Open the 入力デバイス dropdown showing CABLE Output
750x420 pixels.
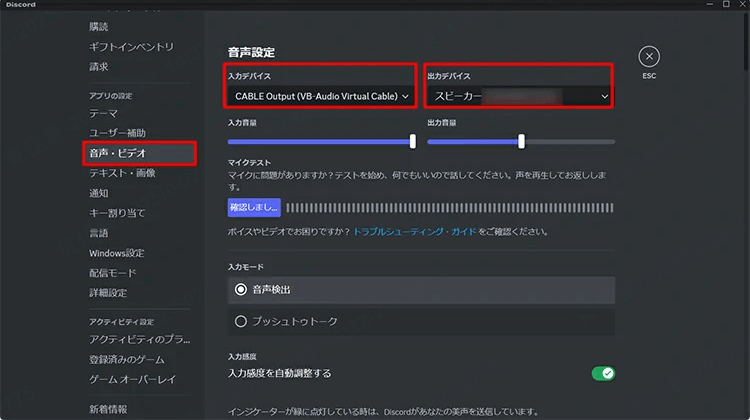pyautogui.click(x=320, y=96)
